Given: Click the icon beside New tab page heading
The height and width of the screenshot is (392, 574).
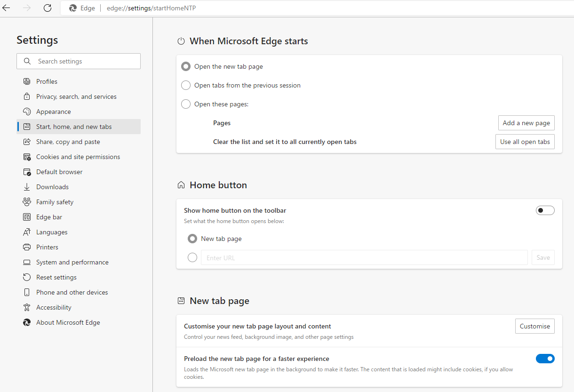Looking at the screenshot, I should coord(181,301).
